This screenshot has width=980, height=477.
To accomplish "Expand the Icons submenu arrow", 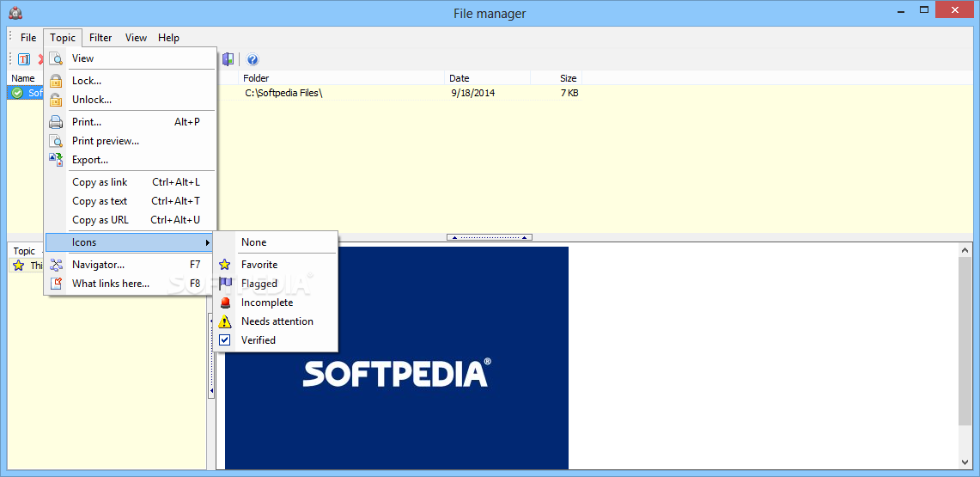I will pos(208,242).
